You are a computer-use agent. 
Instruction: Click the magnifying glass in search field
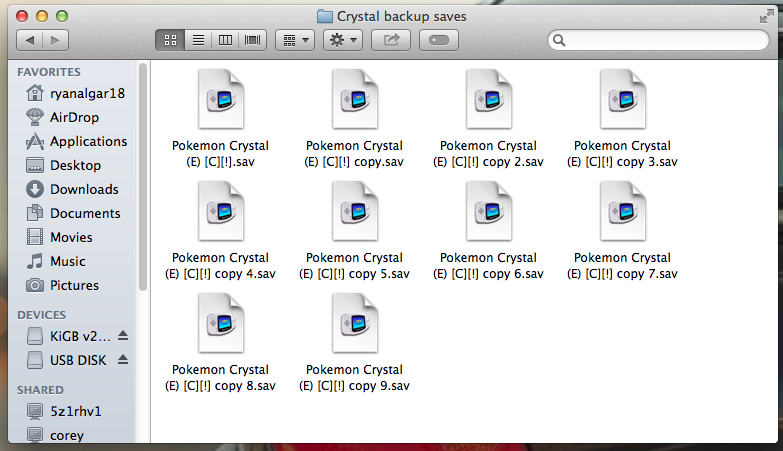(x=559, y=40)
